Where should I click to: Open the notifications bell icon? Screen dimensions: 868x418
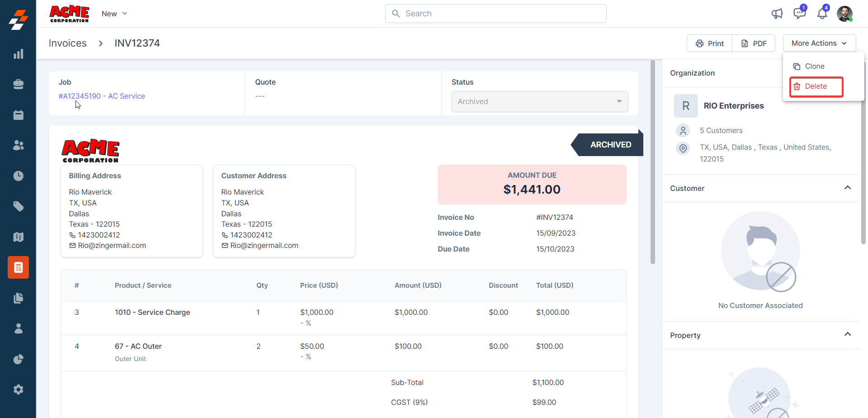click(x=822, y=14)
